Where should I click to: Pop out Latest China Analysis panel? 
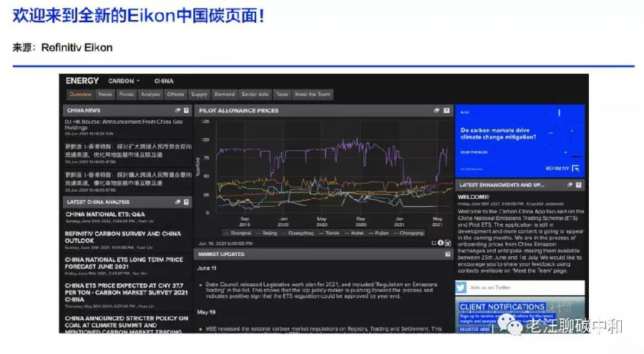click(x=177, y=202)
